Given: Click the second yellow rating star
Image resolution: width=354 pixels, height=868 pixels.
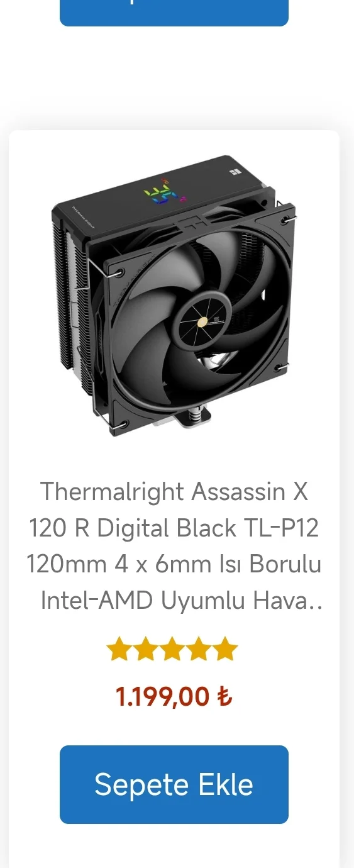Looking at the screenshot, I should [x=145, y=649].
